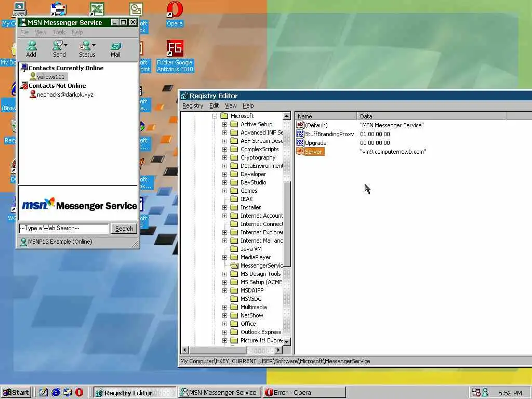Image resolution: width=532 pixels, height=399 pixels.
Task: Click the Mail icon in MSN Messenger
Action: (x=115, y=49)
